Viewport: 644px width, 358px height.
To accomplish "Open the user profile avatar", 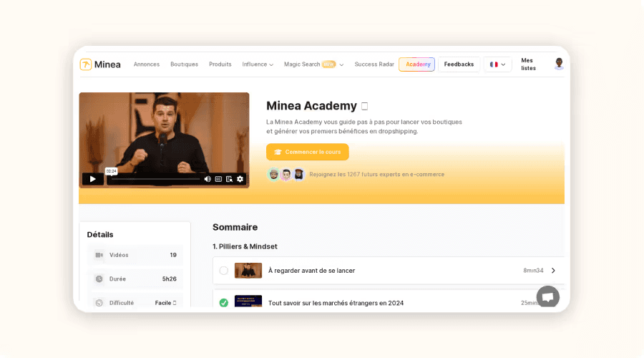I will (559, 64).
